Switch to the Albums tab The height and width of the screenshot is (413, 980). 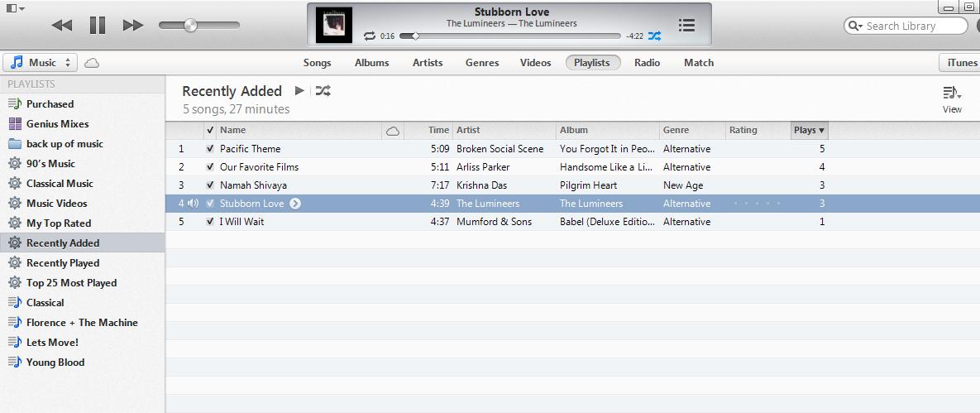point(371,63)
